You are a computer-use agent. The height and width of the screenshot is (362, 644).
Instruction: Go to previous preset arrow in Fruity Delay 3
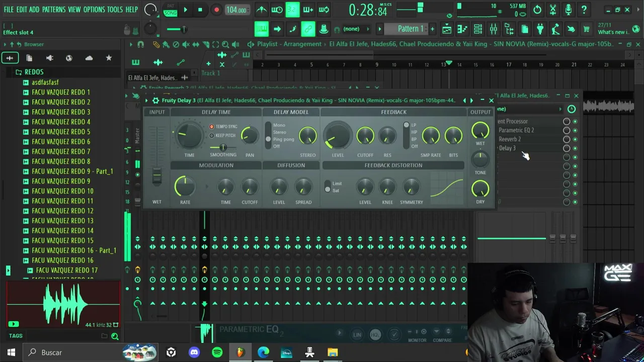(x=464, y=101)
